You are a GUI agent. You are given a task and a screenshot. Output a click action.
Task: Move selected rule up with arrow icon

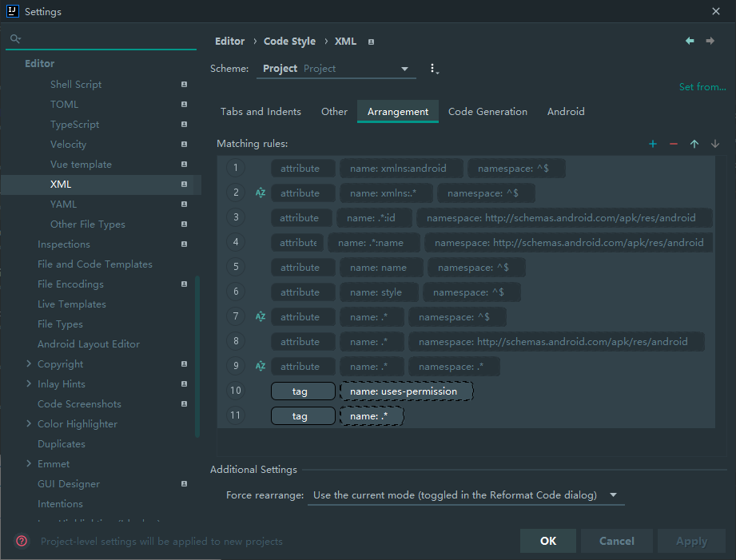click(x=694, y=144)
